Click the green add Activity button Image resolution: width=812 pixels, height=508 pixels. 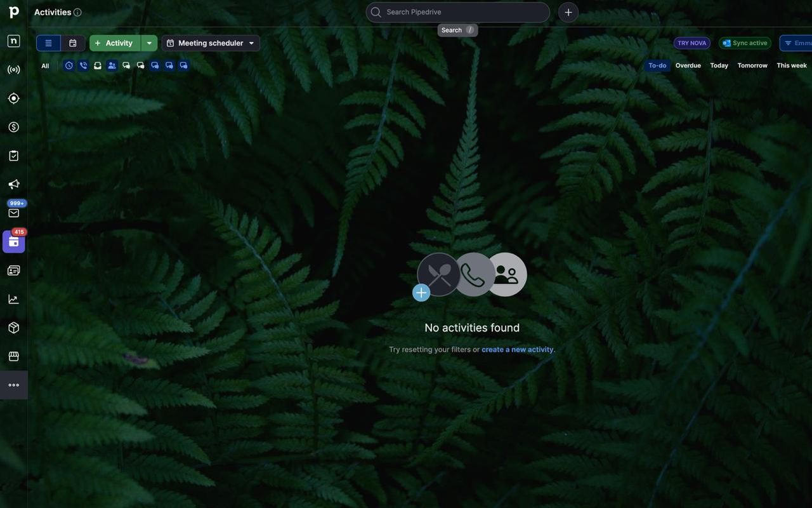(x=115, y=43)
